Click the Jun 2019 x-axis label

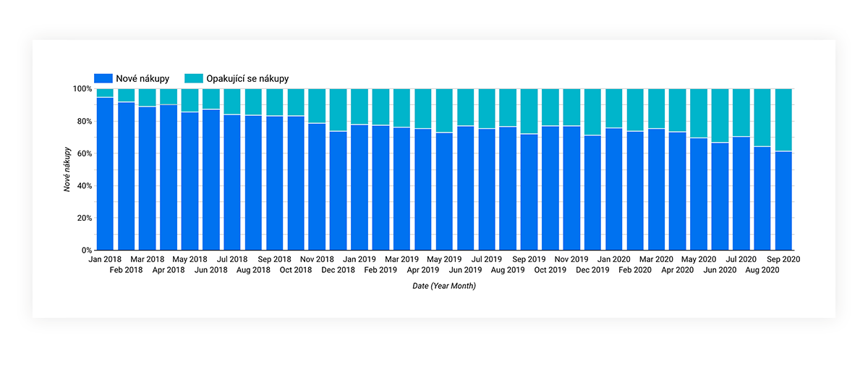[466, 270]
